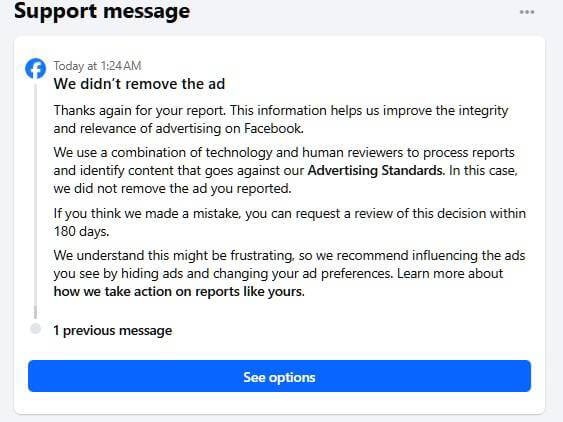Click the 'We understand this might be frustrating' text
Screen dimensions: 563x422
pos(173,256)
